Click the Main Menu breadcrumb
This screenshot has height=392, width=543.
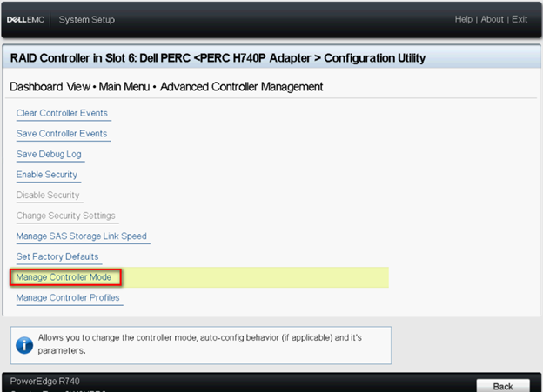[x=124, y=87]
